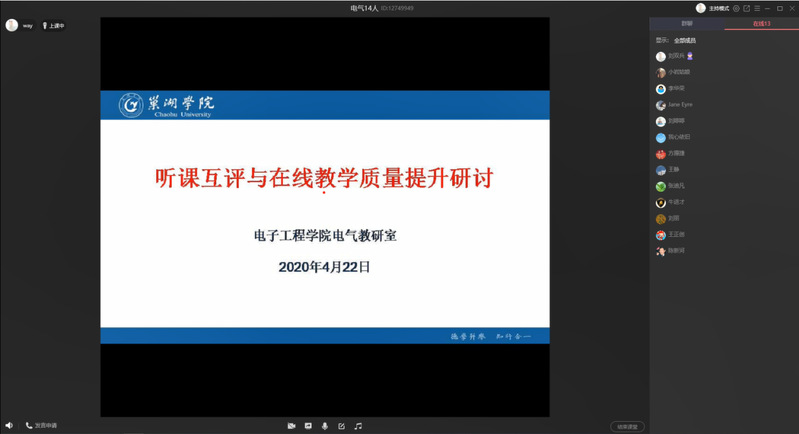
Task: Click the camera icon in bottom toolbar
Action: coord(291,426)
